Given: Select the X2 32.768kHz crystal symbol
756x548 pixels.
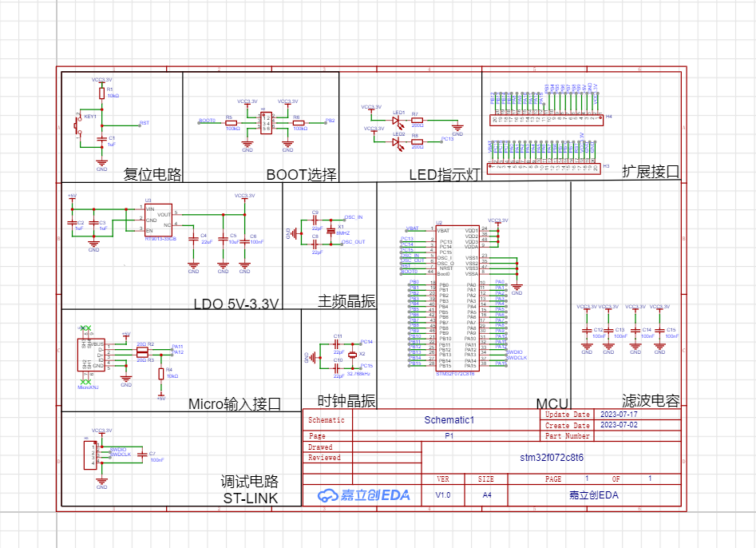Looking at the screenshot, I should pyautogui.click(x=352, y=353).
